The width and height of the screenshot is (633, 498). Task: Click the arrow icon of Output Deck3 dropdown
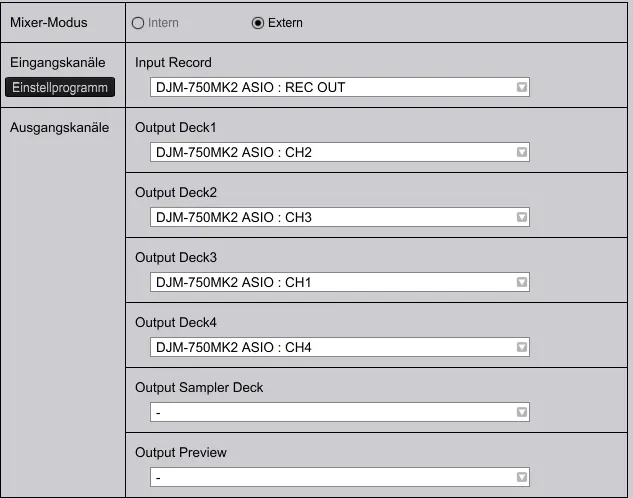point(521,282)
